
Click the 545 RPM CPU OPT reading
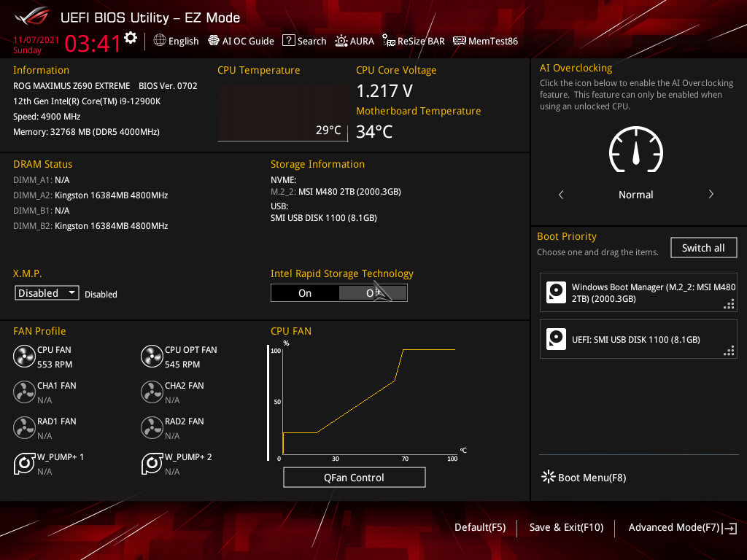click(x=182, y=365)
